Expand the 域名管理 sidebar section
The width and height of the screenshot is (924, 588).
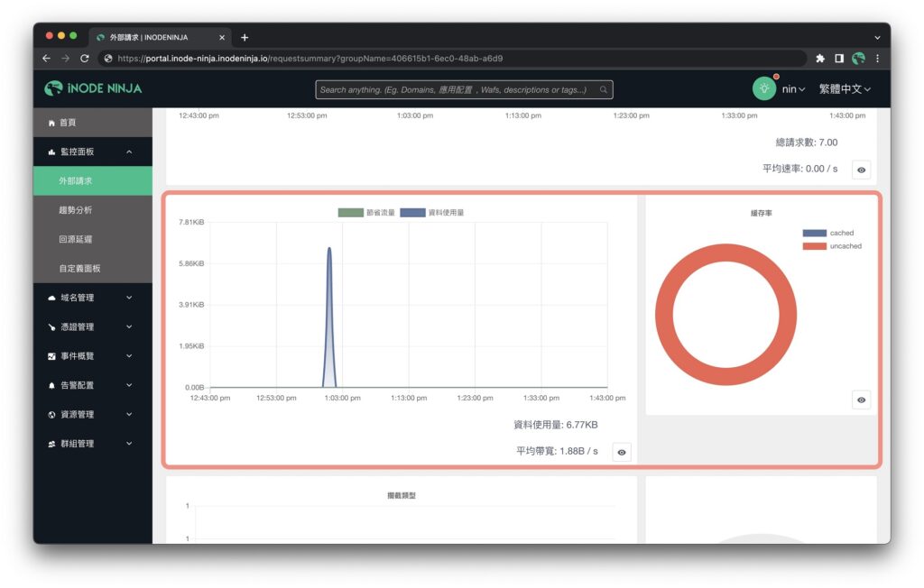pos(93,298)
